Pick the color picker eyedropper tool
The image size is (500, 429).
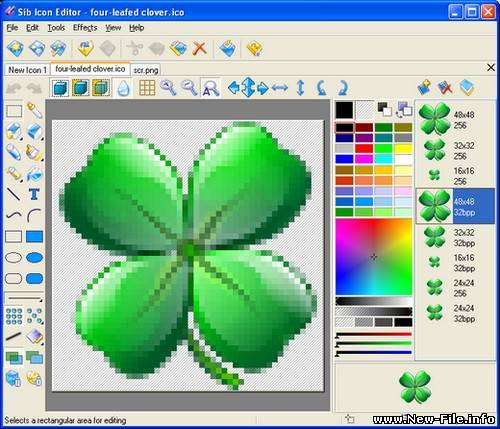pyautogui.click(x=35, y=111)
